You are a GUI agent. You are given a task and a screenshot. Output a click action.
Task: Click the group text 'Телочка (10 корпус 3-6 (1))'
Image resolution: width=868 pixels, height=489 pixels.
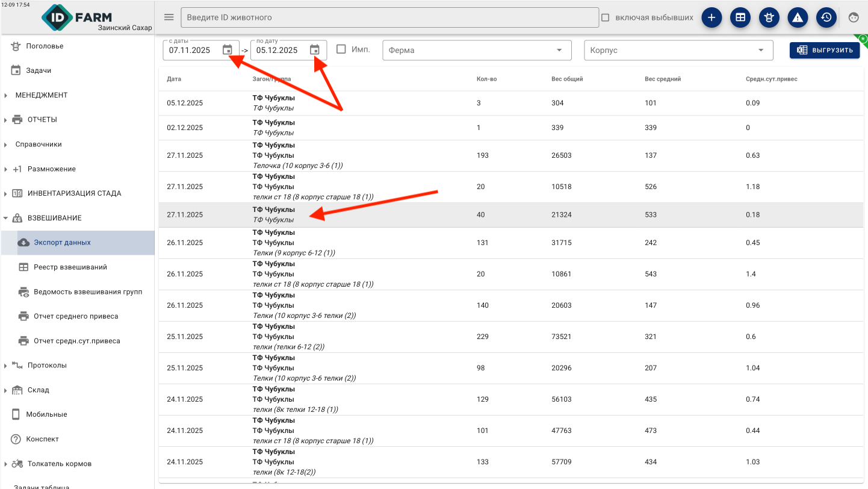(x=298, y=166)
